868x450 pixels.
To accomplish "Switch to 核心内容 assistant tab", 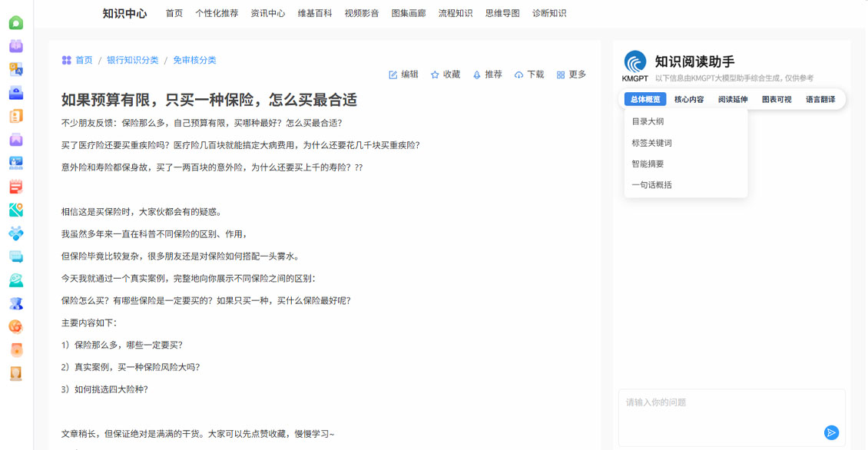I will pyautogui.click(x=689, y=100).
